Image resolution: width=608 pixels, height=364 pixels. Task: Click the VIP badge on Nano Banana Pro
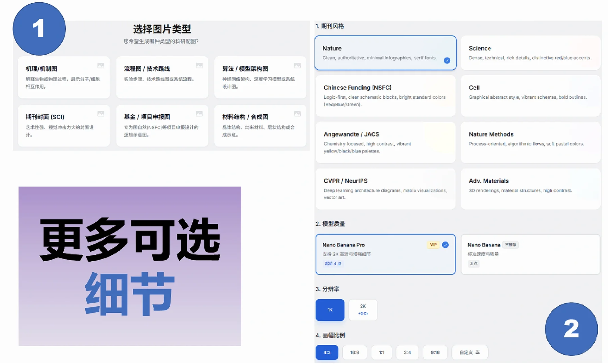(433, 245)
